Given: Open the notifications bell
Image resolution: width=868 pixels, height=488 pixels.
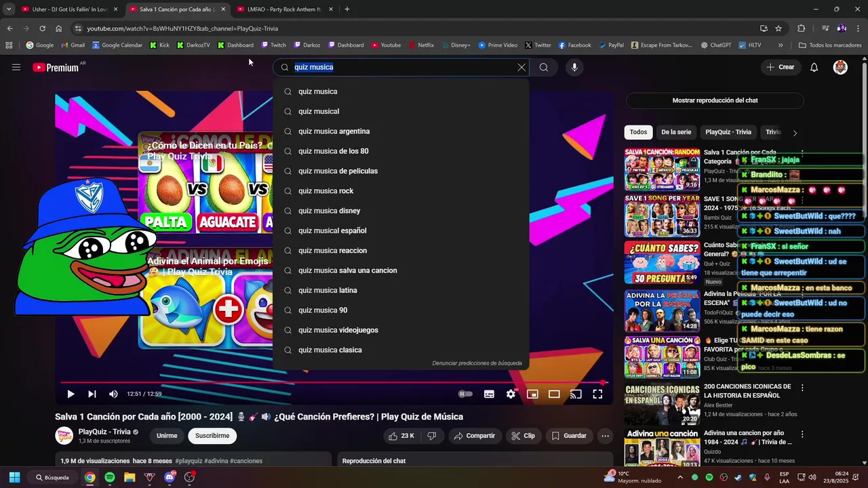Looking at the screenshot, I should (x=814, y=67).
